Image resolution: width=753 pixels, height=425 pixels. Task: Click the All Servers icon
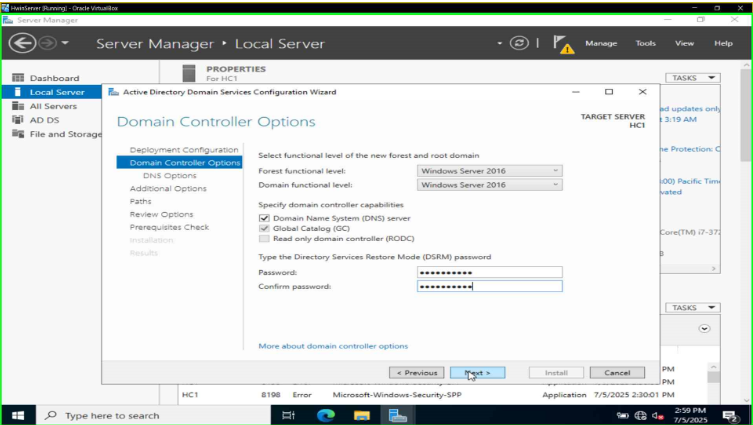18,106
